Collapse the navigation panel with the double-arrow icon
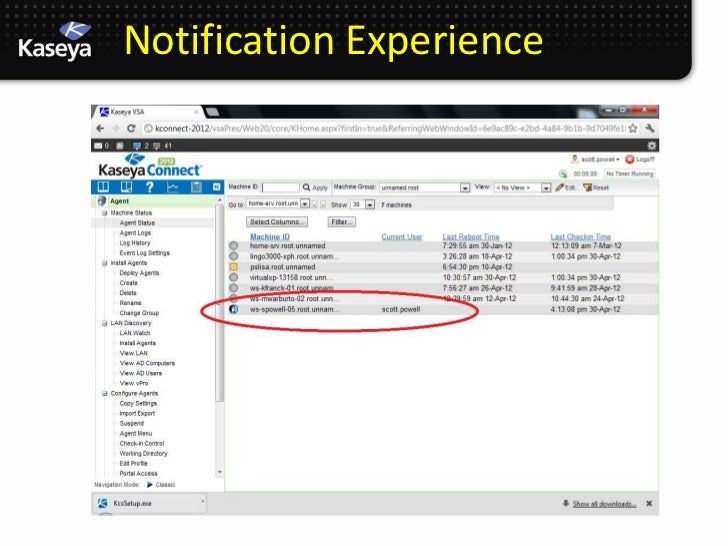 pos(216,187)
